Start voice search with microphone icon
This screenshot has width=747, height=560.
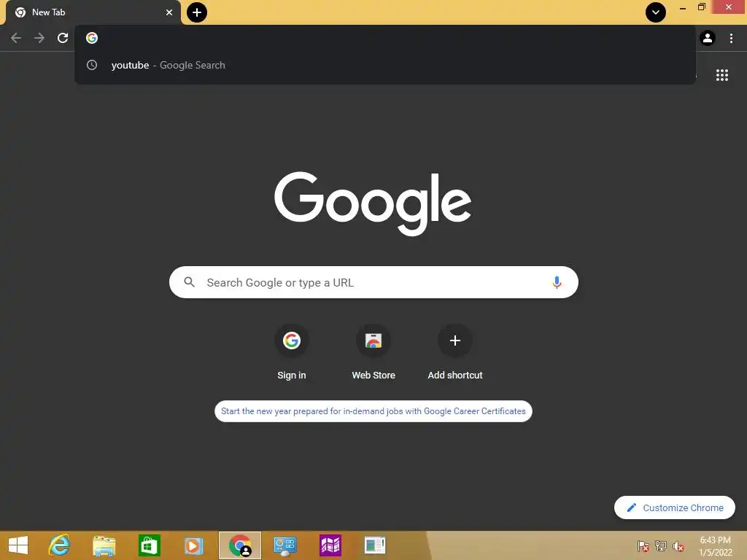(557, 282)
